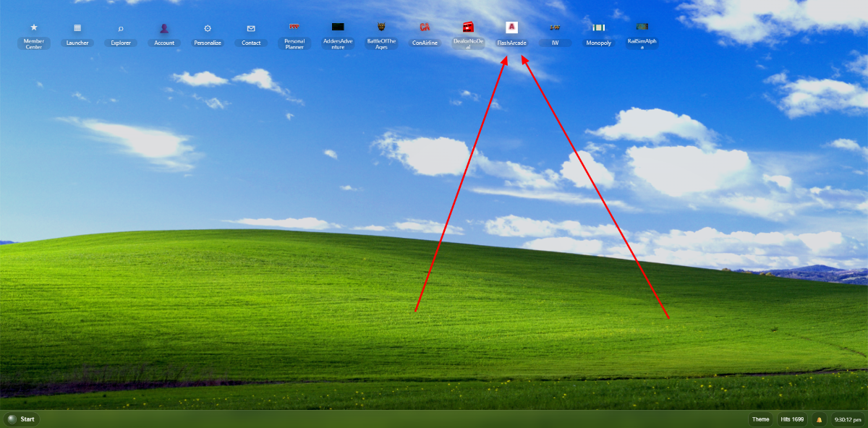
Task: Open the Member Center star icon
Action: pyautogui.click(x=34, y=28)
